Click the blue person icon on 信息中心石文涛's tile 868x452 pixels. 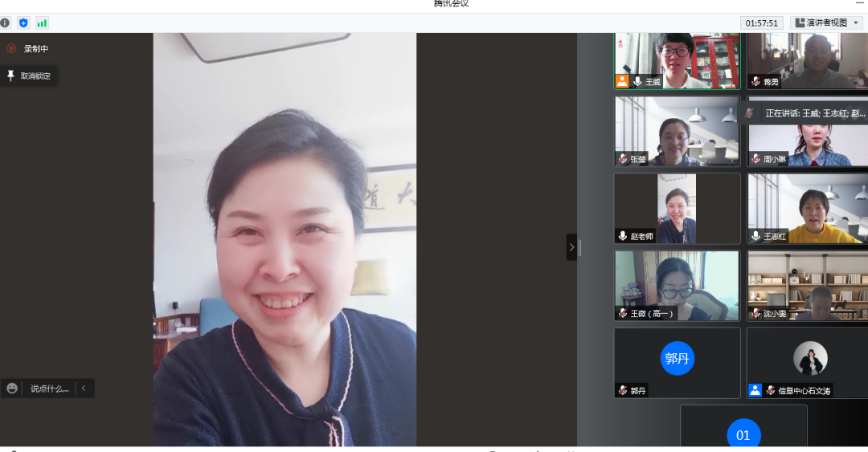755,391
